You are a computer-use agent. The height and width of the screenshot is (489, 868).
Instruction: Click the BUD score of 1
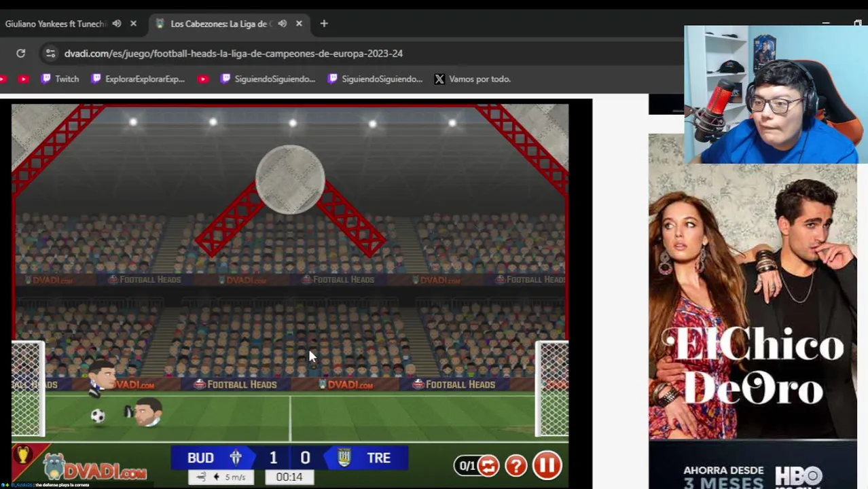pos(273,458)
